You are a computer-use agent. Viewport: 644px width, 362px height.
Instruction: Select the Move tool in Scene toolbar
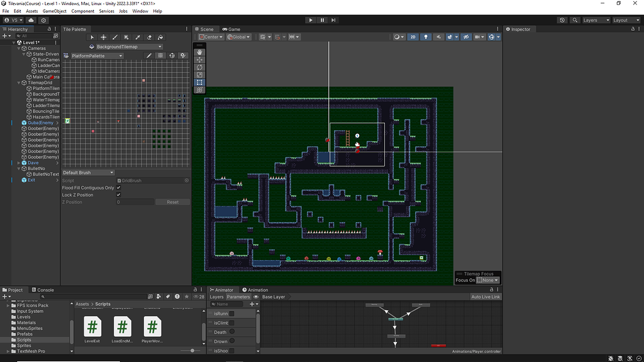(x=199, y=60)
